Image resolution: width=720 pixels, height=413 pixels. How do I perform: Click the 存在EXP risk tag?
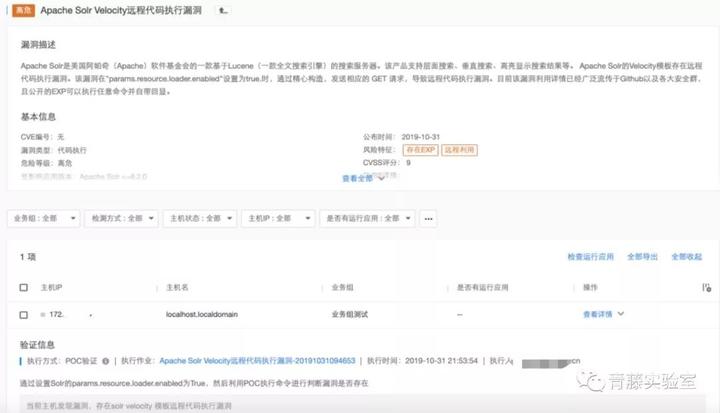(421, 150)
